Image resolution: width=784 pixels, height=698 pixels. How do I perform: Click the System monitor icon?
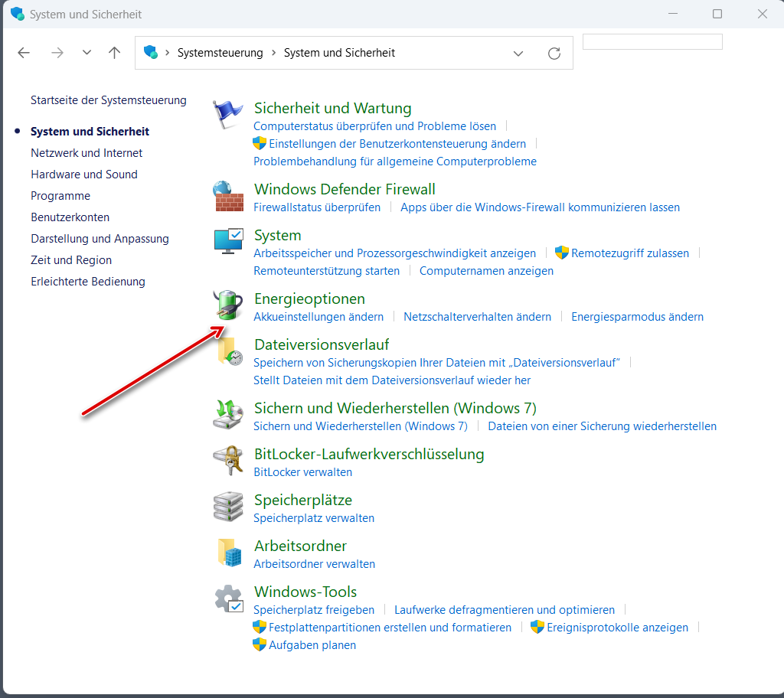[x=228, y=241]
